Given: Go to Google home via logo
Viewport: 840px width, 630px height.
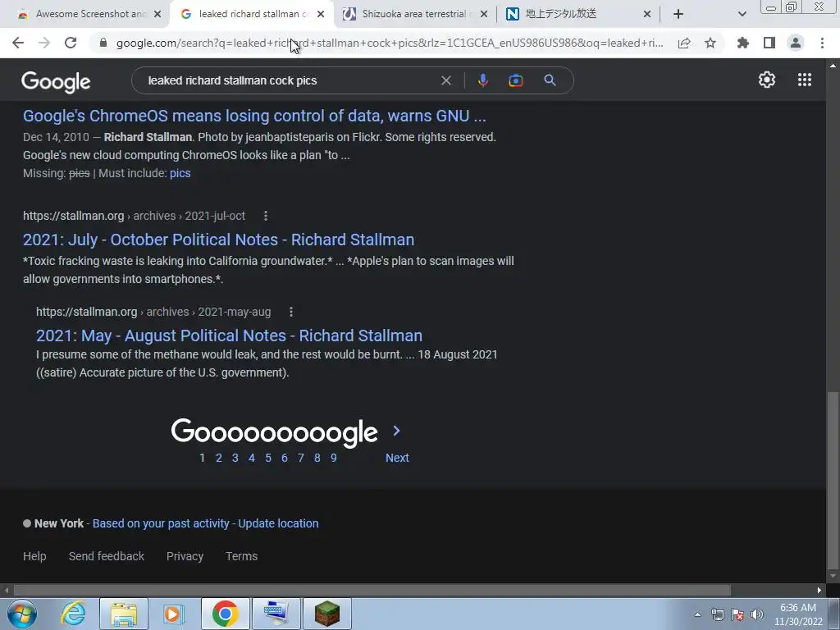Looking at the screenshot, I should [x=56, y=82].
